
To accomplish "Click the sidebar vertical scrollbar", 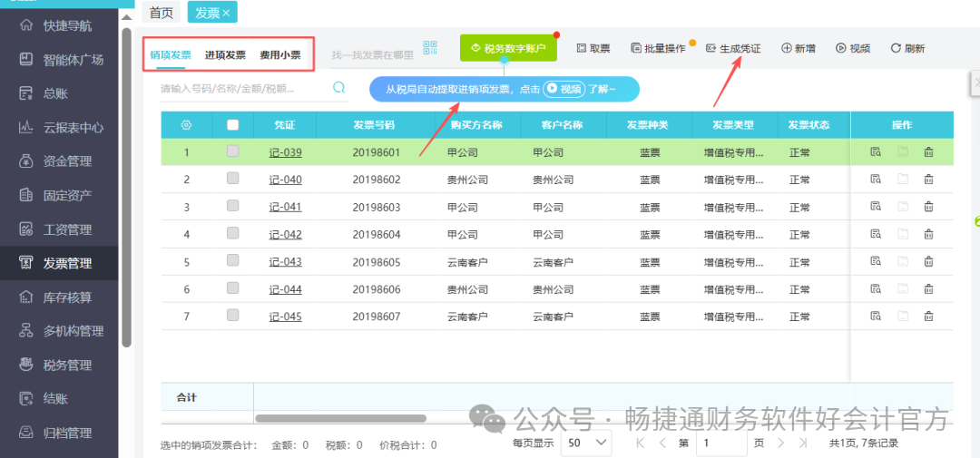I will pos(127,187).
